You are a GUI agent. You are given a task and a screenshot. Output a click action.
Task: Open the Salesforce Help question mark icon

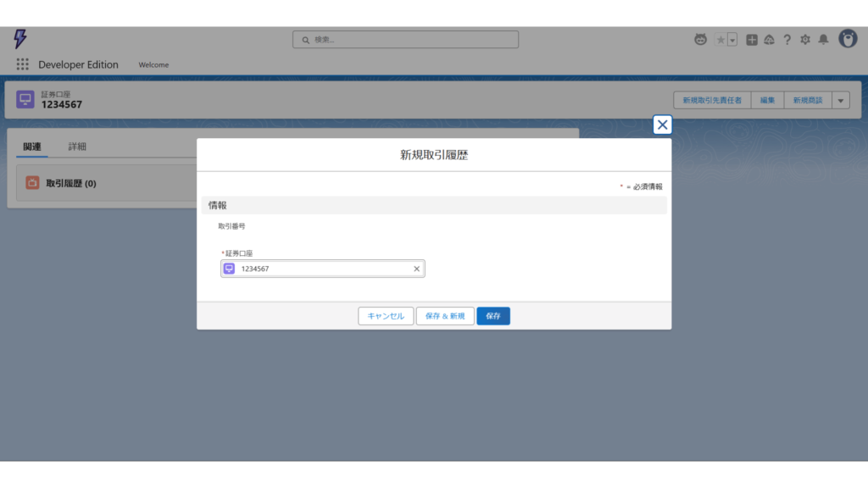(787, 40)
